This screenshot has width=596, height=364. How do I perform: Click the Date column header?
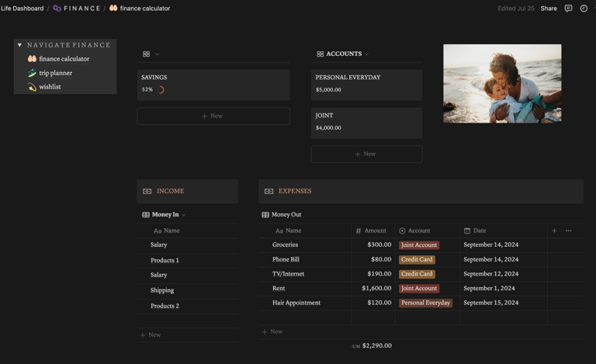pos(504,231)
